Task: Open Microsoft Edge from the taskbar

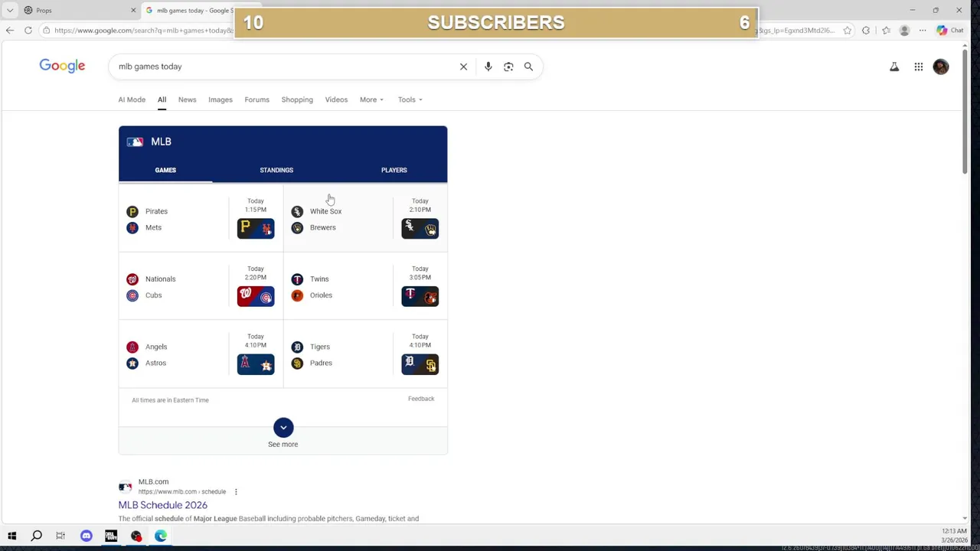Action: pos(161,536)
